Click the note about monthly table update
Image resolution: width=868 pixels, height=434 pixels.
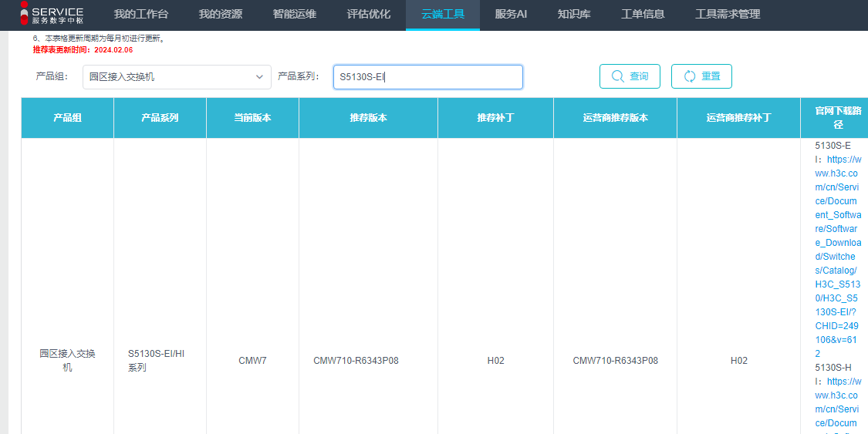tap(99, 39)
